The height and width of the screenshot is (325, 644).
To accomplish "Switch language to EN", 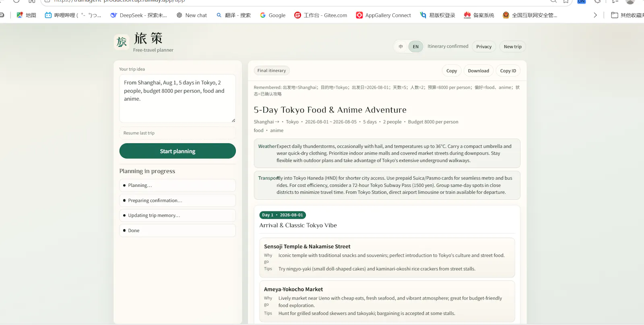I will [x=415, y=47].
